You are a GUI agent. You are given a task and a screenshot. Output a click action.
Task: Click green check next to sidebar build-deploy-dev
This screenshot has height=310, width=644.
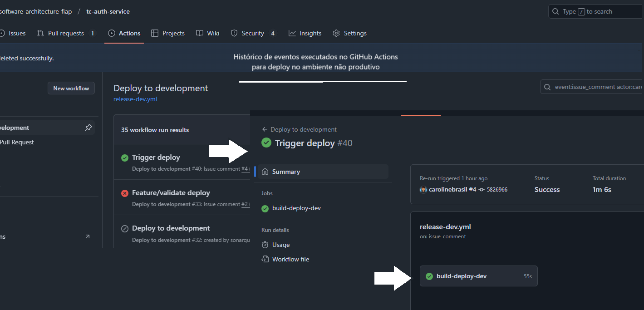[265, 209]
